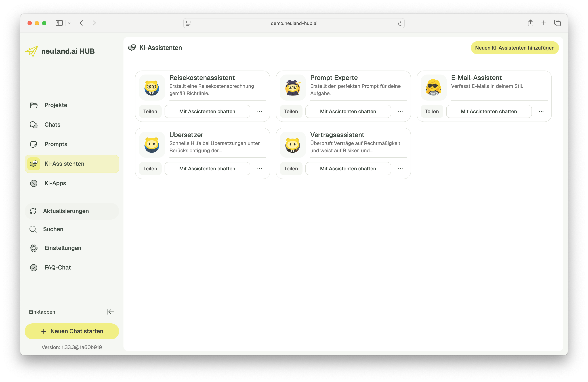This screenshot has height=382, width=588.
Task: Share the Prompt Experte via Teilen
Action: (x=291, y=112)
